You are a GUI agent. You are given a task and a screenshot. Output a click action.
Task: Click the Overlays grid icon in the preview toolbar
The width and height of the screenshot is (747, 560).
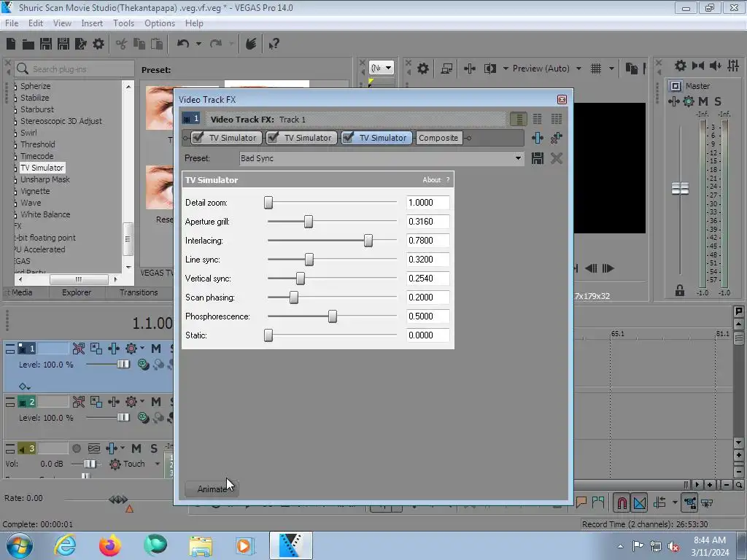tap(595, 69)
